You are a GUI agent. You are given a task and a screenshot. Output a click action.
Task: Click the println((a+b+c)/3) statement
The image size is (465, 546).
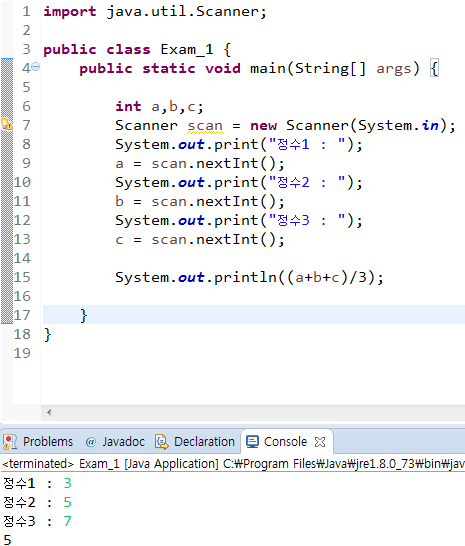click(x=249, y=278)
